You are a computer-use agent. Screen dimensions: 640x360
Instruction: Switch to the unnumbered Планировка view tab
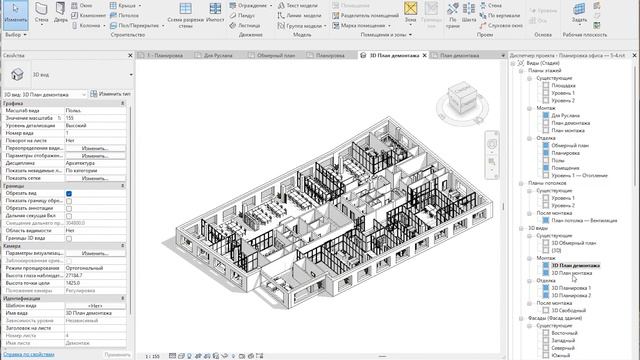click(330, 56)
